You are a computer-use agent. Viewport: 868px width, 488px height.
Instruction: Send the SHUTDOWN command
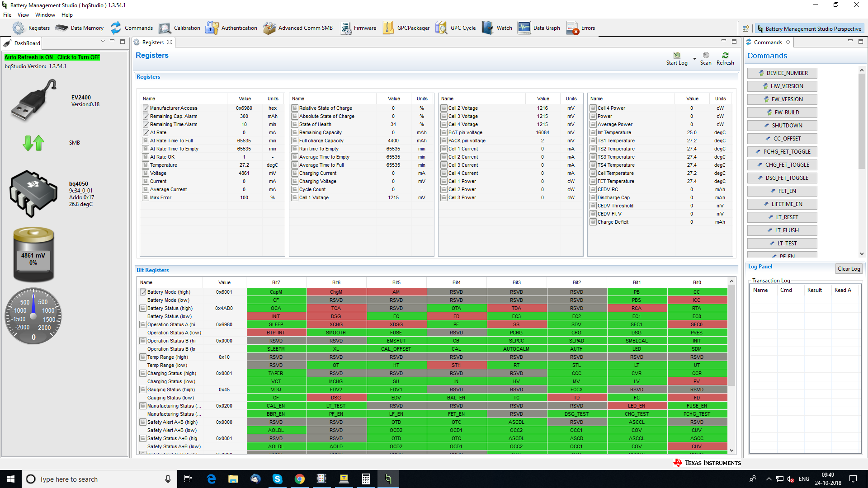coord(782,126)
